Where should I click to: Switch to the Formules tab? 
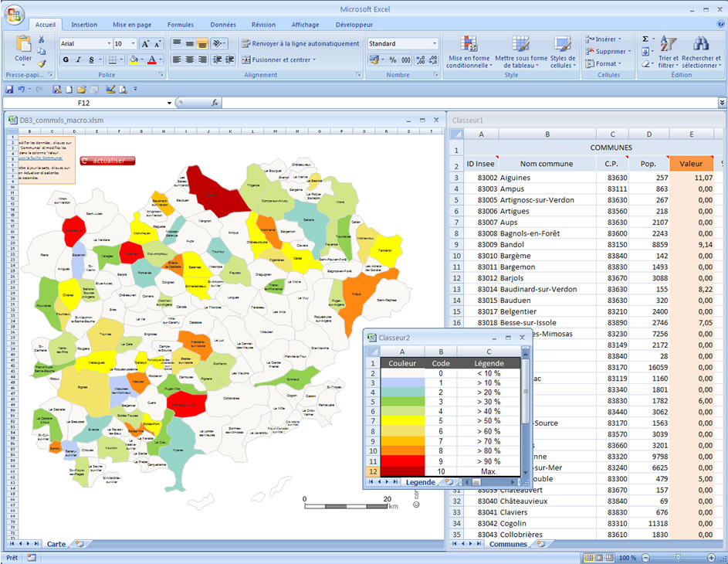tap(181, 25)
